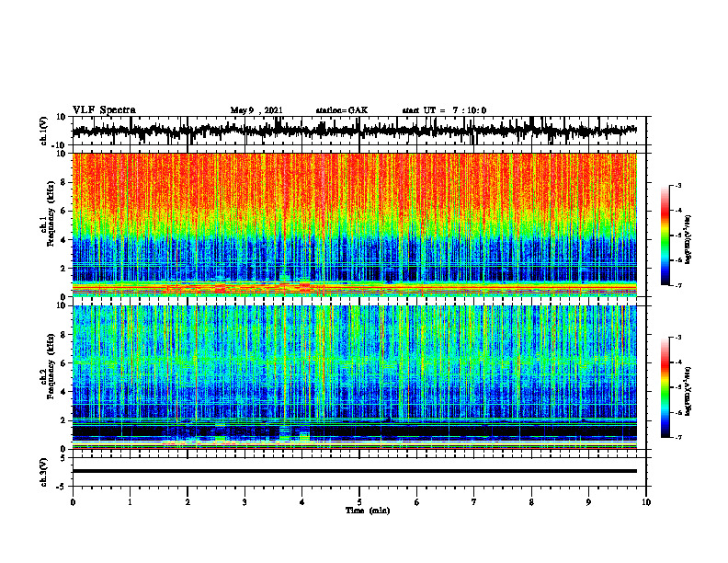728x563 pixels.
Task: Click the ch.1 spectrogram panel
Action: click(x=355, y=224)
